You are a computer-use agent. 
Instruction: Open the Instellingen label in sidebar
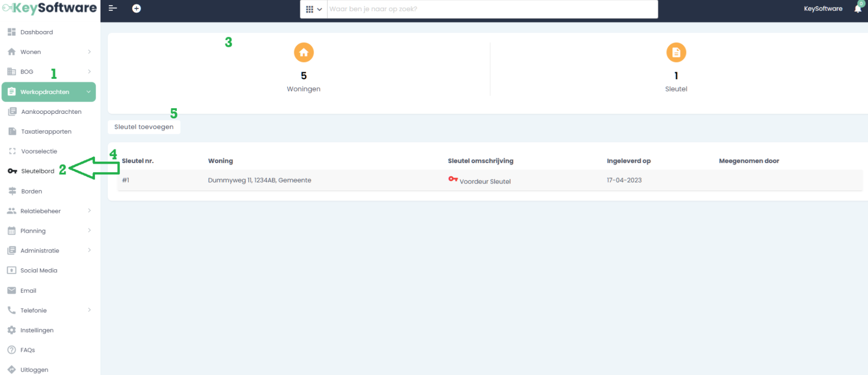pos(37,330)
